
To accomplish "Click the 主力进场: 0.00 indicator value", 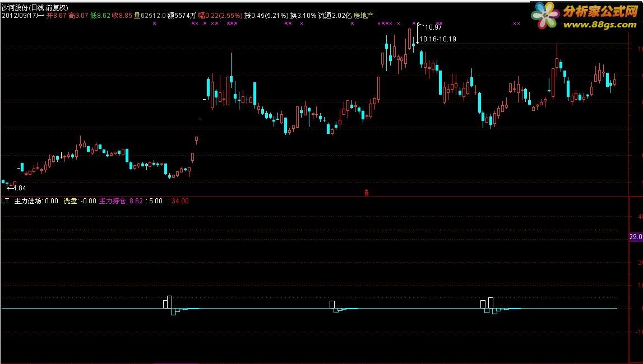I will coord(36,201).
